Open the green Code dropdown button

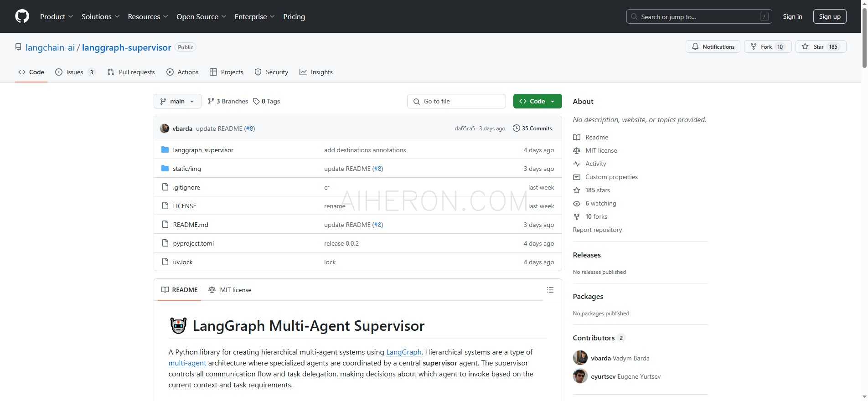pos(537,101)
